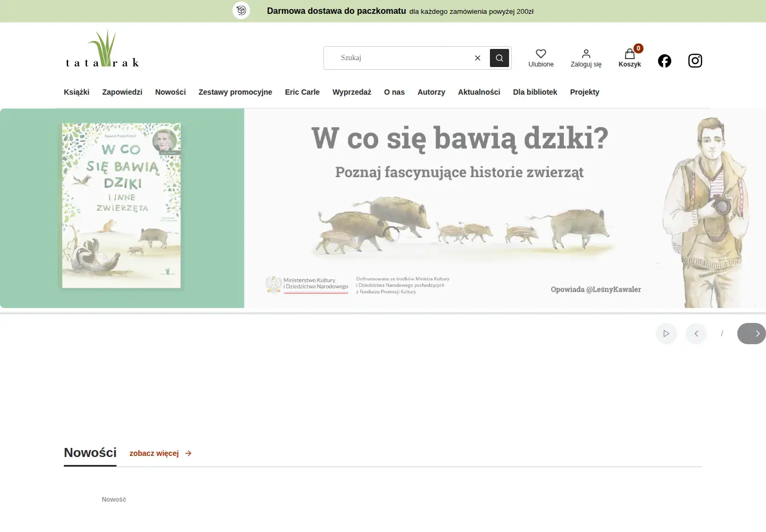Click the parcel delivery icon in top banner
Screen dimensions: 766x532
[x=242, y=11]
